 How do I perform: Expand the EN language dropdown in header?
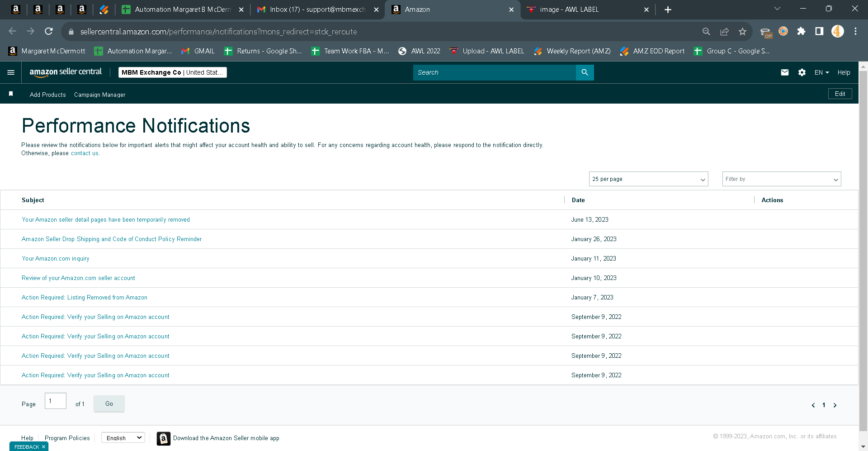tap(822, 72)
